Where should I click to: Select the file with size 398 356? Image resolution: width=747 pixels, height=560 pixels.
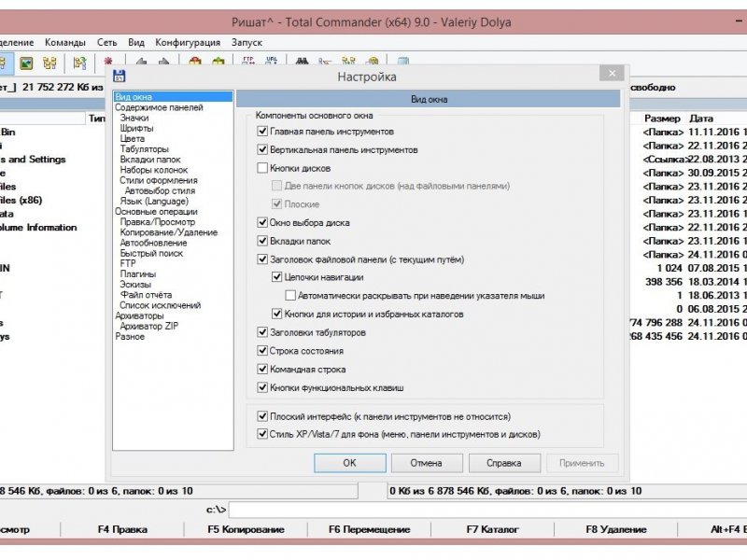point(688,282)
